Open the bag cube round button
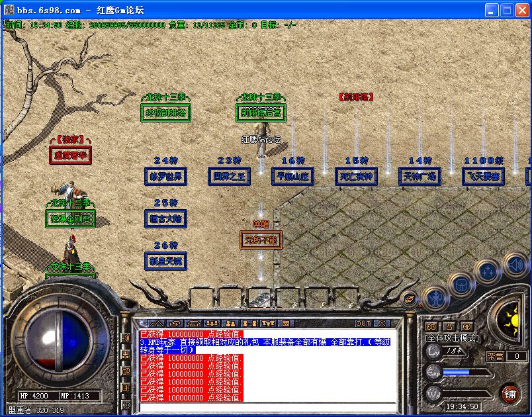Image resolution: width=532 pixels, height=417 pixels. coord(462,285)
